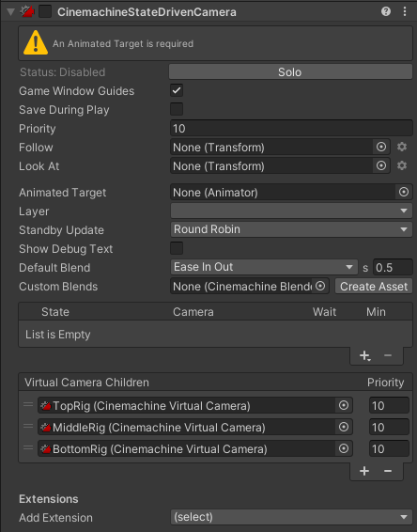Open the component's three-dot options menu

(x=405, y=11)
